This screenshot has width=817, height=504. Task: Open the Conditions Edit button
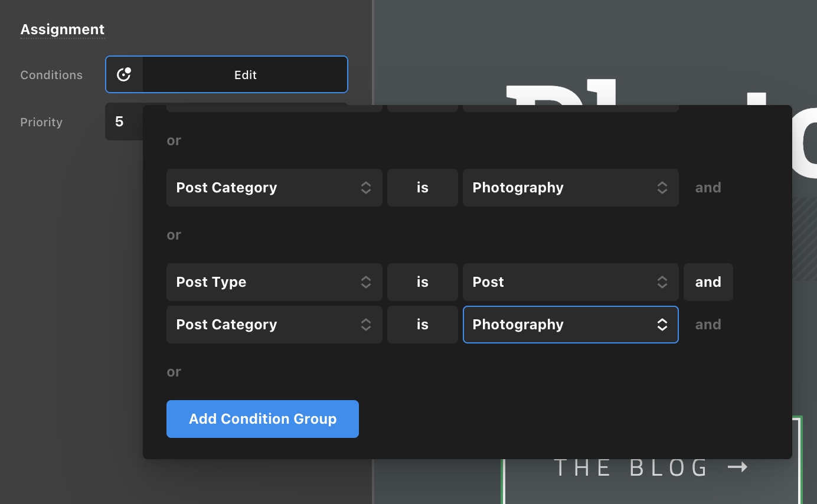pyautogui.click(x=245, y=74)
